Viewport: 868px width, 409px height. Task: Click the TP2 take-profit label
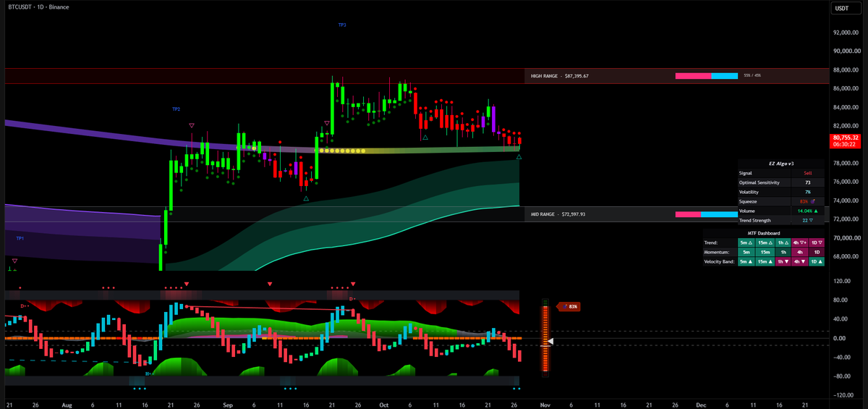176,109
